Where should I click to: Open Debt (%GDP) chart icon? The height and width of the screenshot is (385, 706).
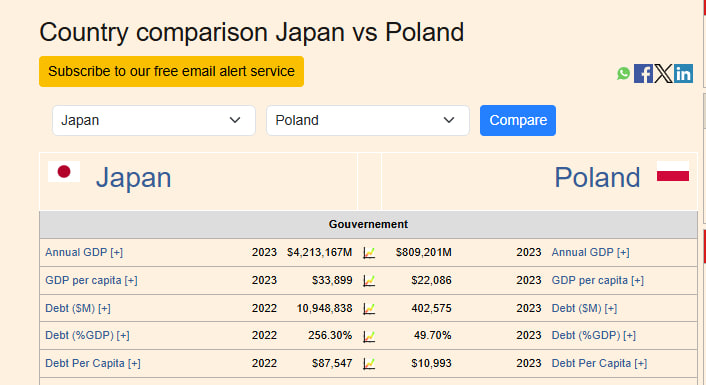[369, 336]
